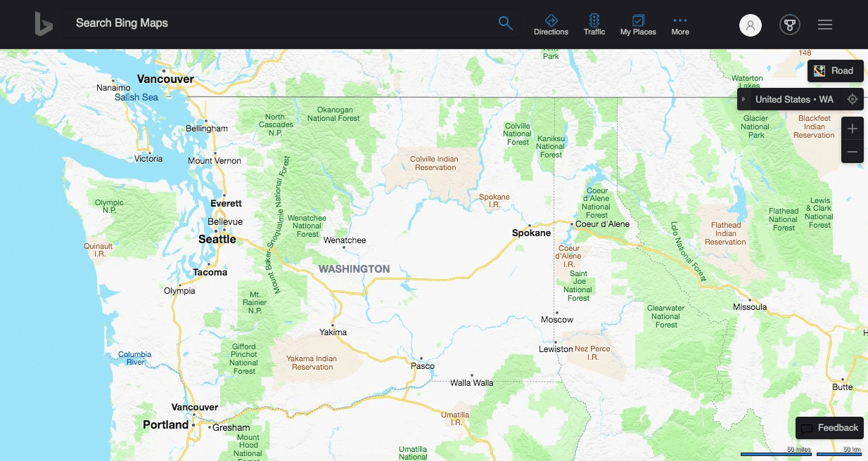Click the WASHINGTON state label
This screenshot has width=868, height=461.
pyautogui.click(x=354, y=269)
